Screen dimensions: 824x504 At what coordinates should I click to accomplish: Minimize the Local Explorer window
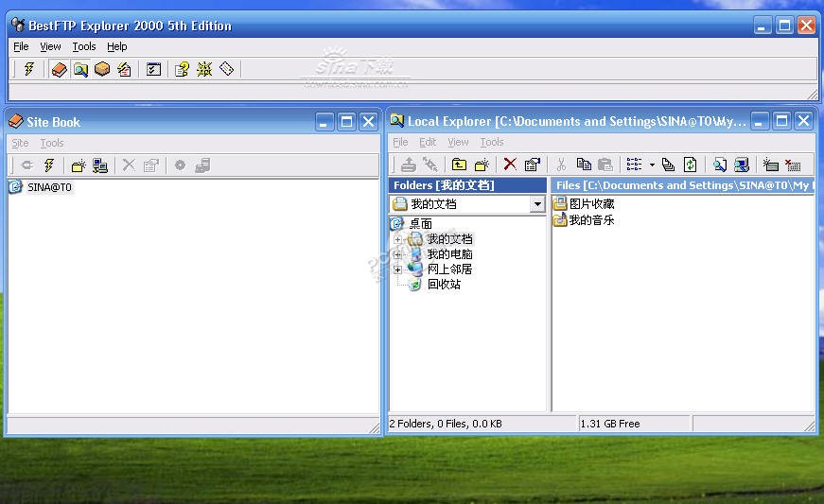click(x=759, y=121)
